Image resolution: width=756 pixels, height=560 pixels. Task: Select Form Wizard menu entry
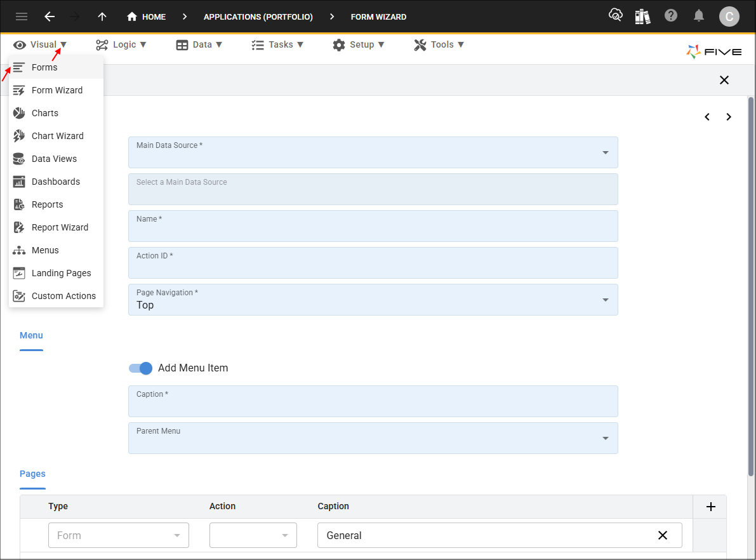point(56,90)
